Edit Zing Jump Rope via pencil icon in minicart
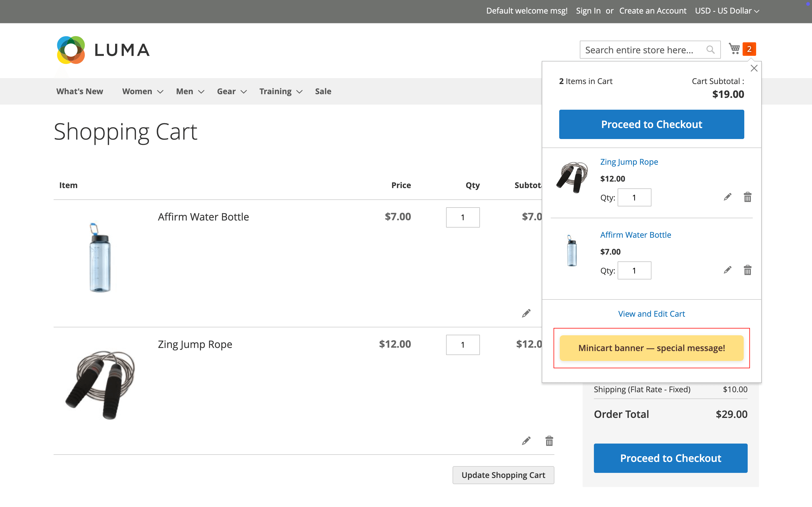Viewport: 812px width, 507px height. coord(727,197)
